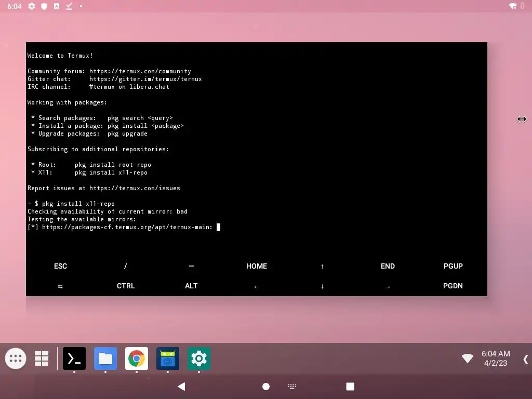Tap the ESC extra key
532x399 pixels.
click(x=60, y=267)
